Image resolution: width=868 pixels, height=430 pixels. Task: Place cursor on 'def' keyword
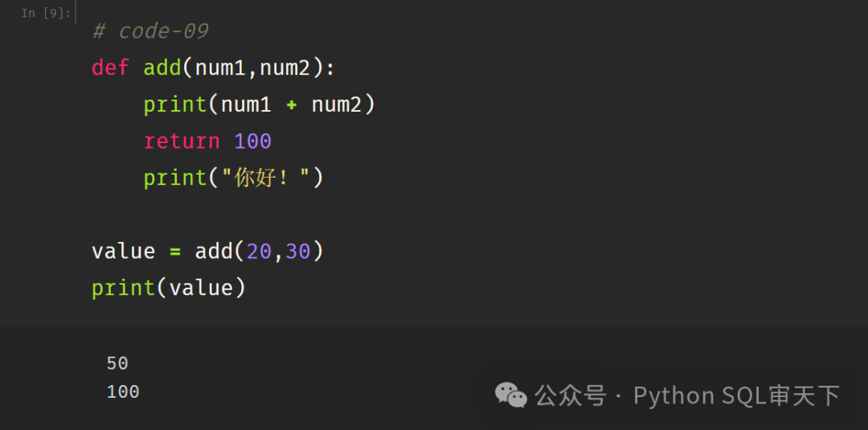click(x=111, y=68)
